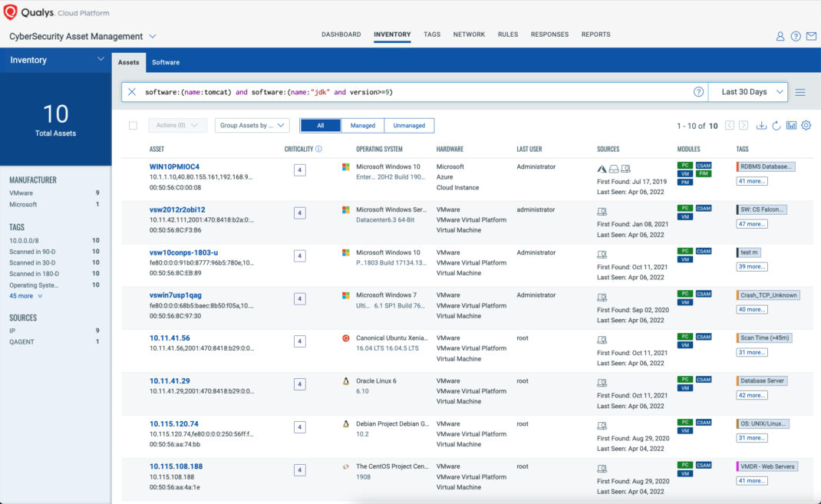Open the help icon in top header
The image size is (821, 504).
tap(796, 36)
